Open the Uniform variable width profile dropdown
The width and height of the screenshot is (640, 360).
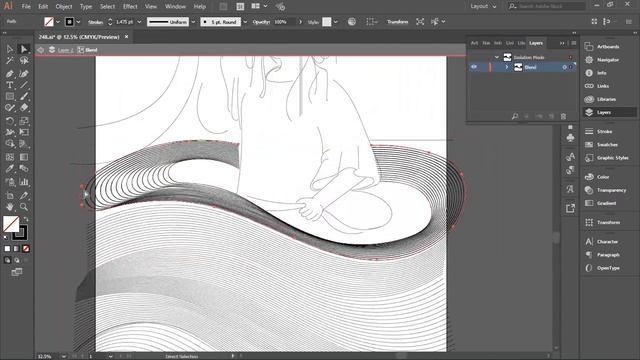tap(193, 22)
